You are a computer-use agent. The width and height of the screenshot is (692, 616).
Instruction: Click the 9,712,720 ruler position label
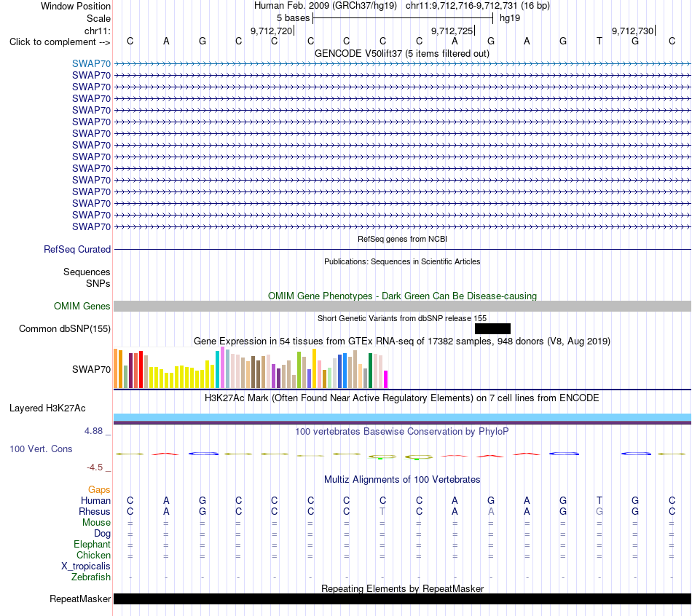click(272, 31)
